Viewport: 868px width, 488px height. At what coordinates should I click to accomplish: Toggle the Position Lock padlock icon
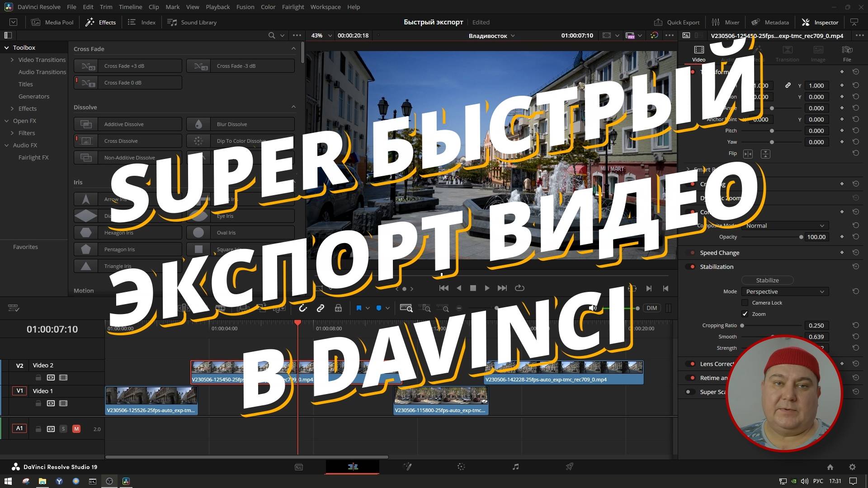pos(338,308)
